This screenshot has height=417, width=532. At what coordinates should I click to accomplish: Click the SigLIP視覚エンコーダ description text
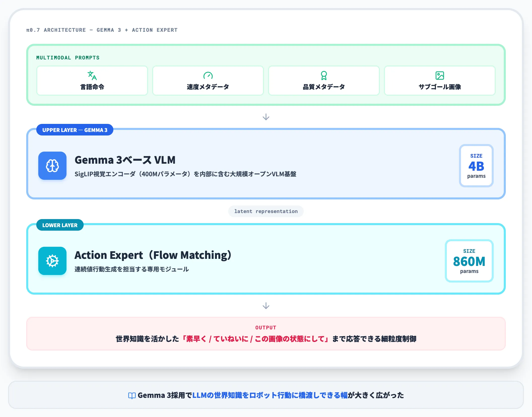pyautogui.click(x=185, y=174)
